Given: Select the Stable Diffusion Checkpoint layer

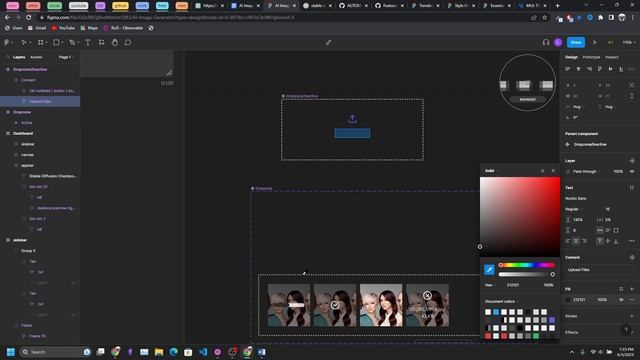Looking at the screenshot, I should point(52,176).
